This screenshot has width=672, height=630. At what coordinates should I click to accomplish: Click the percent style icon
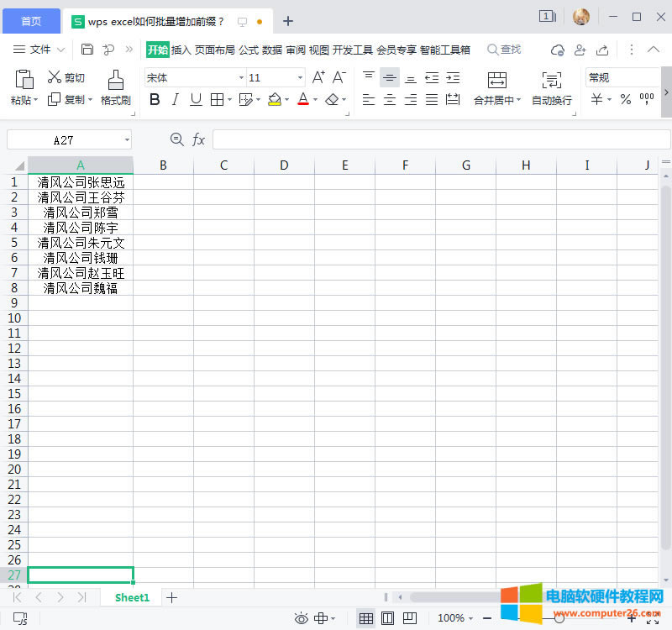point(625,100)
